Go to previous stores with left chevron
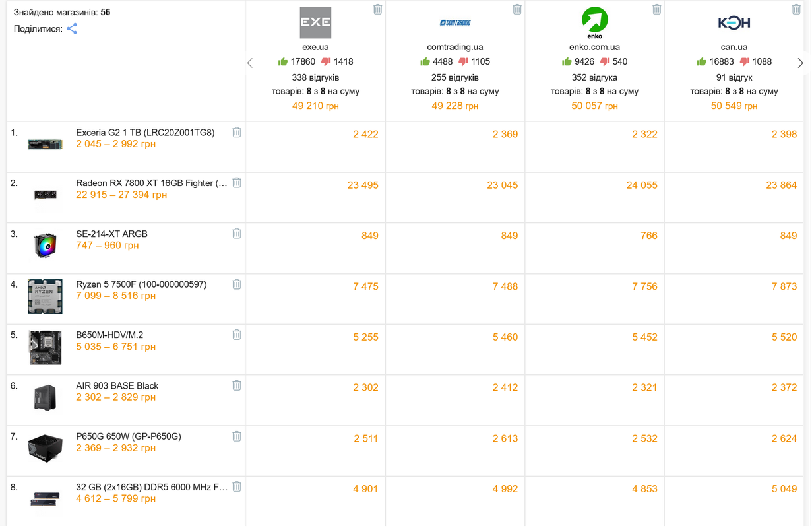 (250, 63)
